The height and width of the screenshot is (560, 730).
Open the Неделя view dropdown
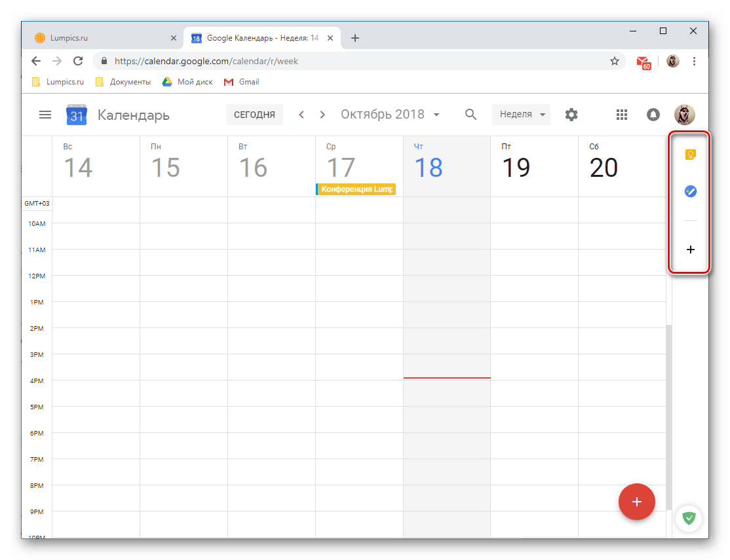click(x=521, y=115)
